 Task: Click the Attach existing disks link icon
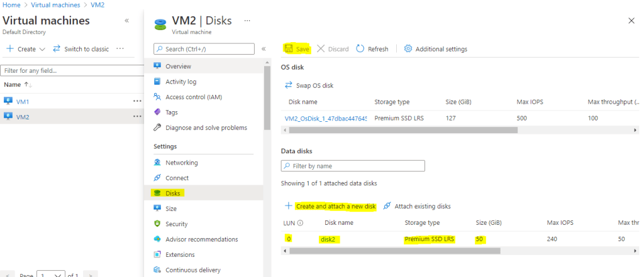[387, 206]
